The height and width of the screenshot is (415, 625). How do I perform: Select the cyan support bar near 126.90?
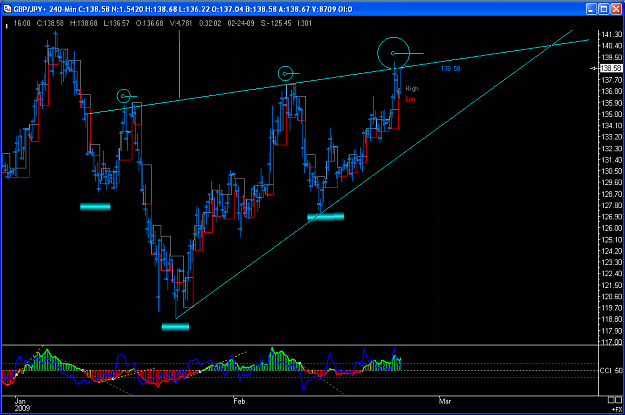click(326, 216)
